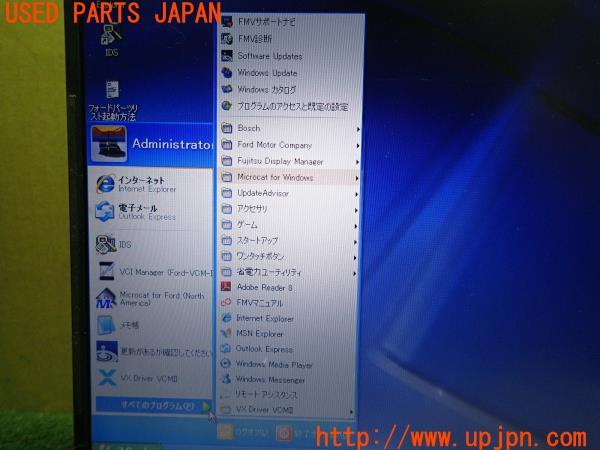
Task: Click IDS icon in start menu
Action: pyautogui.click(x=106, y=244)
